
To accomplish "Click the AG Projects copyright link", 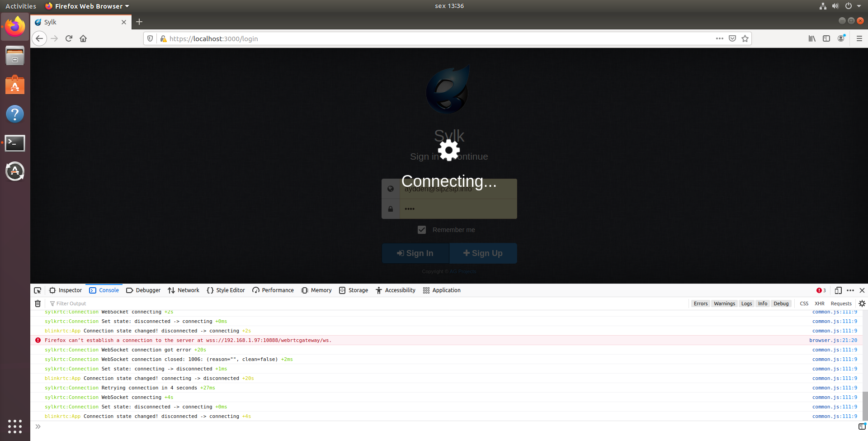I will click(463, 271).
